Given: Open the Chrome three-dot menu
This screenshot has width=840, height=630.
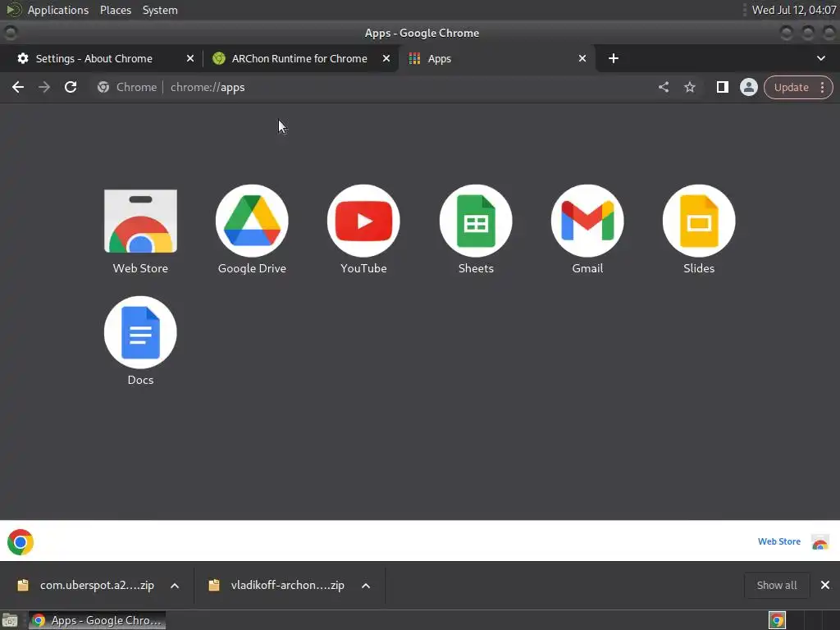Looking at the screenshot, I should click(822, 87).
